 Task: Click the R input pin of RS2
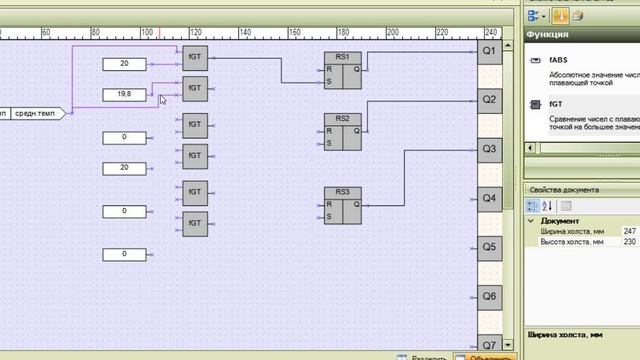coord(319,131)
